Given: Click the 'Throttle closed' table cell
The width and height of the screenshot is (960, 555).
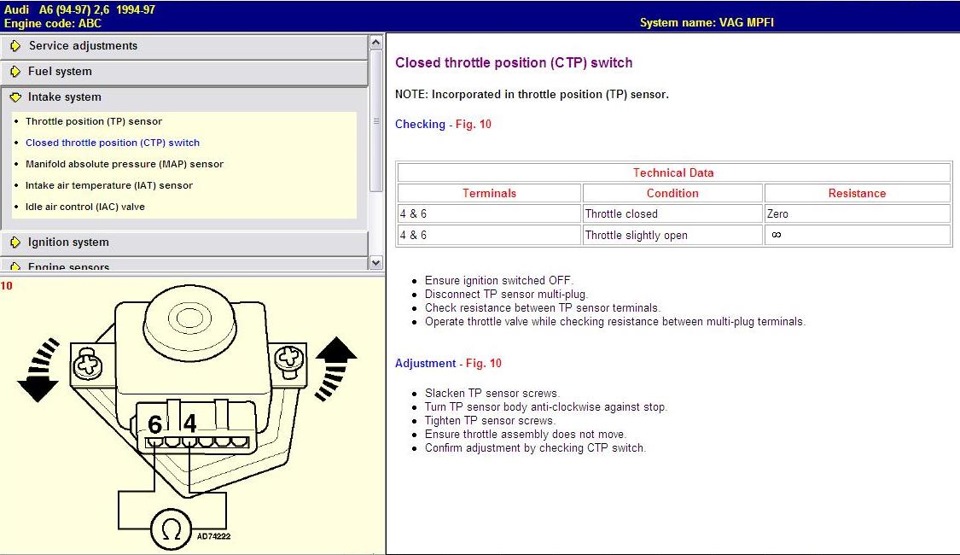Looking at the screenshot, I should coord(672,214).
